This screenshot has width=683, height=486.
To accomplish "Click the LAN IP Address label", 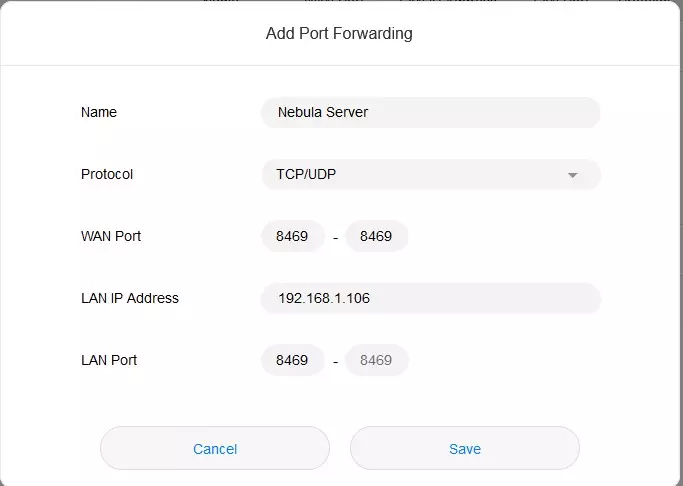I will pos(130,299).
